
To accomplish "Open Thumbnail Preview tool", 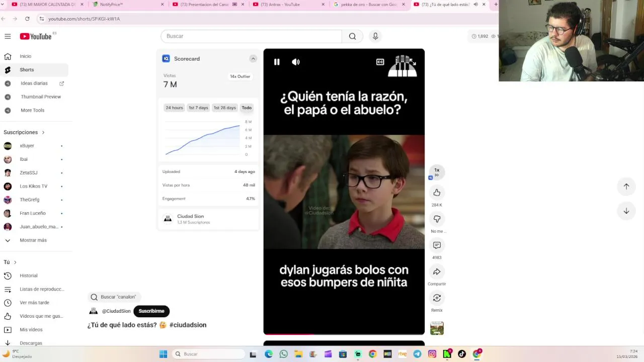I will pos(41,97).
